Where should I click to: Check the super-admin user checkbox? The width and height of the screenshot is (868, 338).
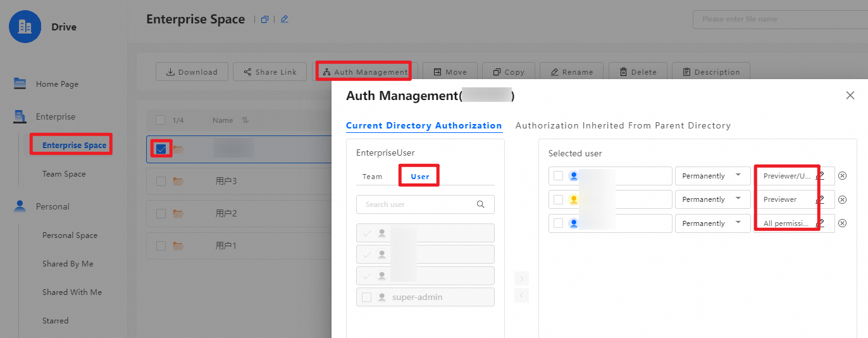(x=366, y=297)
